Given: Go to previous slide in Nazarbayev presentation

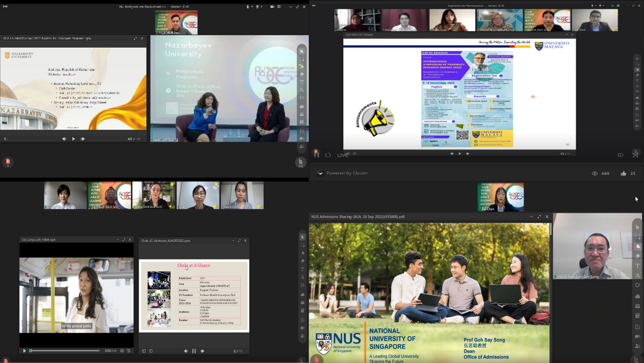Looking at the screenshot, I should (64, 139).
